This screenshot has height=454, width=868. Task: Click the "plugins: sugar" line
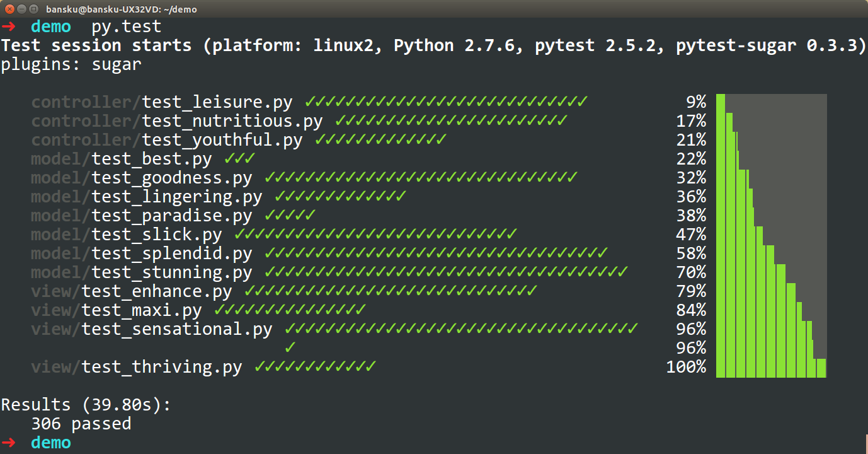point(71,64)
